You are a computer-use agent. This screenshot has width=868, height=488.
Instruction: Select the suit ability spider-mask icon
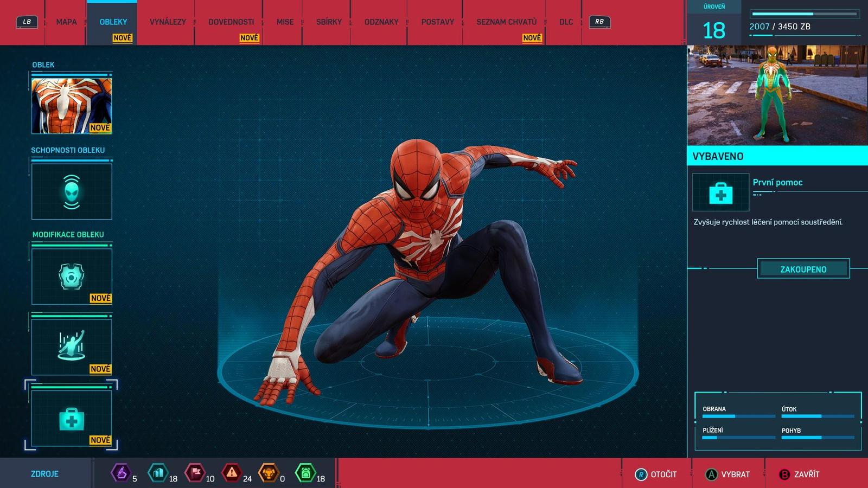pos(72,192)
